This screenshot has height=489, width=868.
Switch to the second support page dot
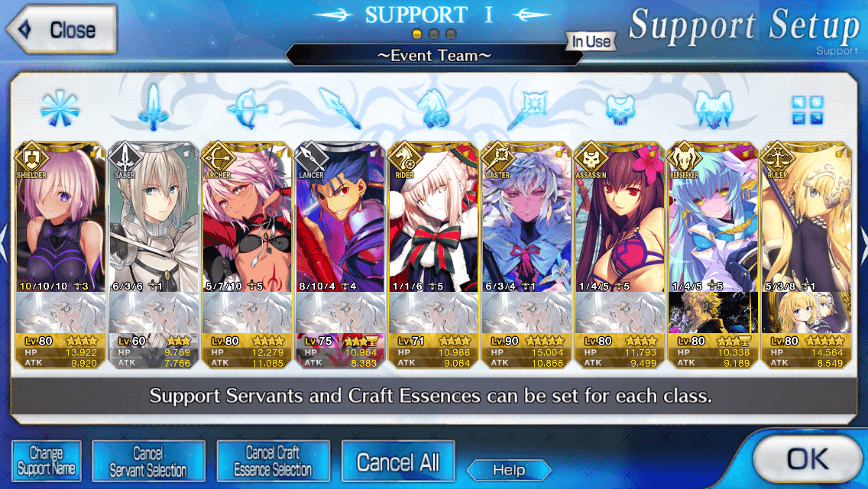(x=434, y=34)
